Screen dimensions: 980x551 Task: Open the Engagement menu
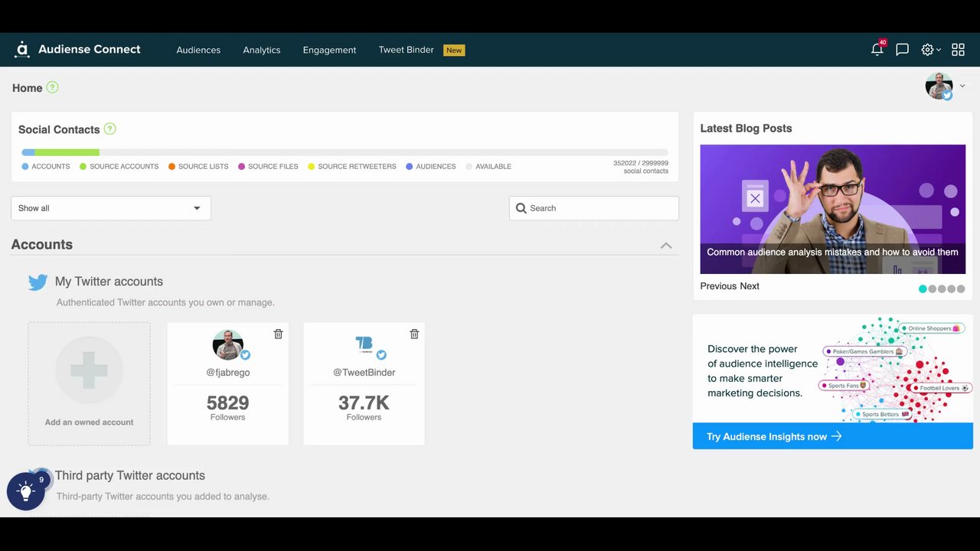tap(329, 50)
